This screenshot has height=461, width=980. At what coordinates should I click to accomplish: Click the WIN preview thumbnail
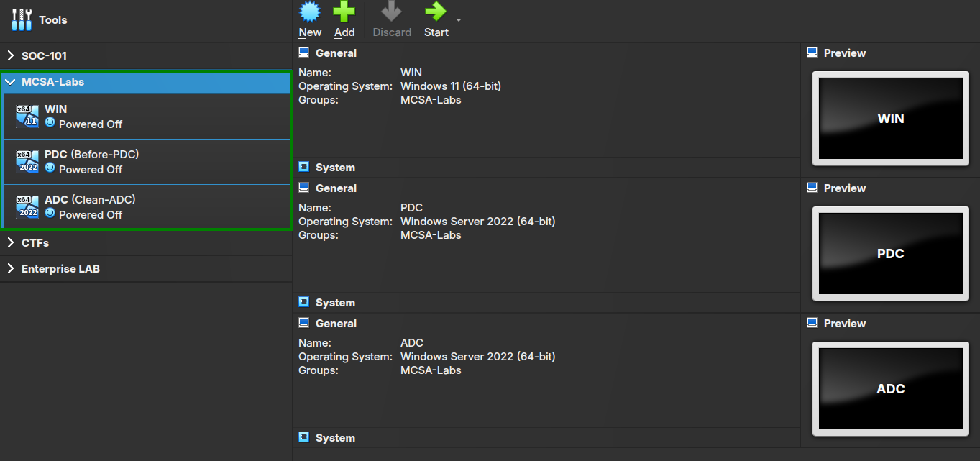(x=891, y=119)
